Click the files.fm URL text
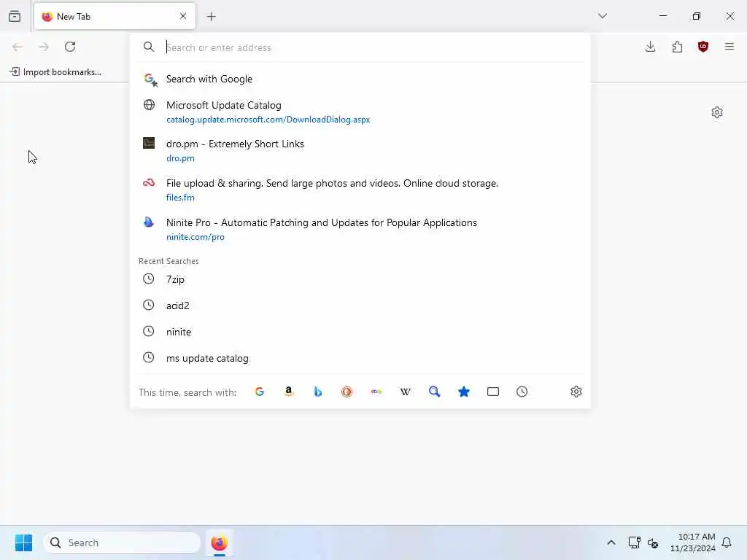This screenshot has height=560, width=747. coord(181,198)
